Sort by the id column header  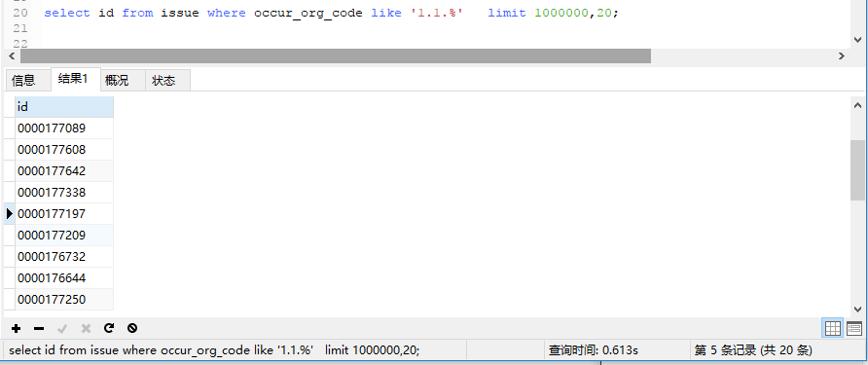pos(64,106)
